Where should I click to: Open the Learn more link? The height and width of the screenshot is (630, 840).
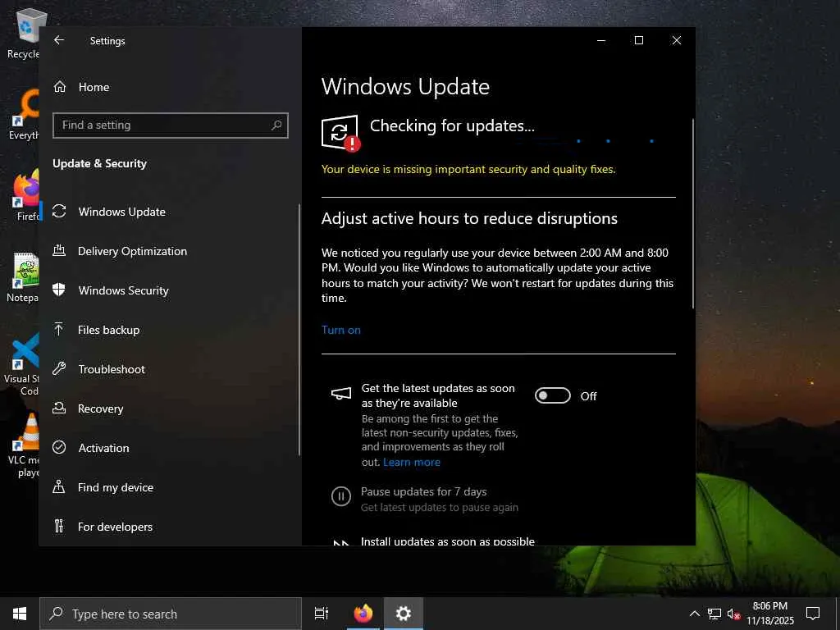coord(412,462)
